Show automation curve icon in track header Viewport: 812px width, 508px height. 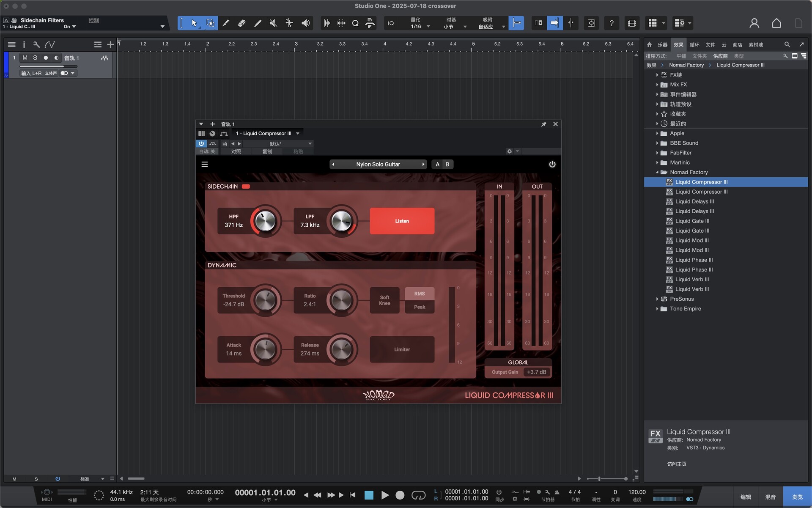(50, 44)
